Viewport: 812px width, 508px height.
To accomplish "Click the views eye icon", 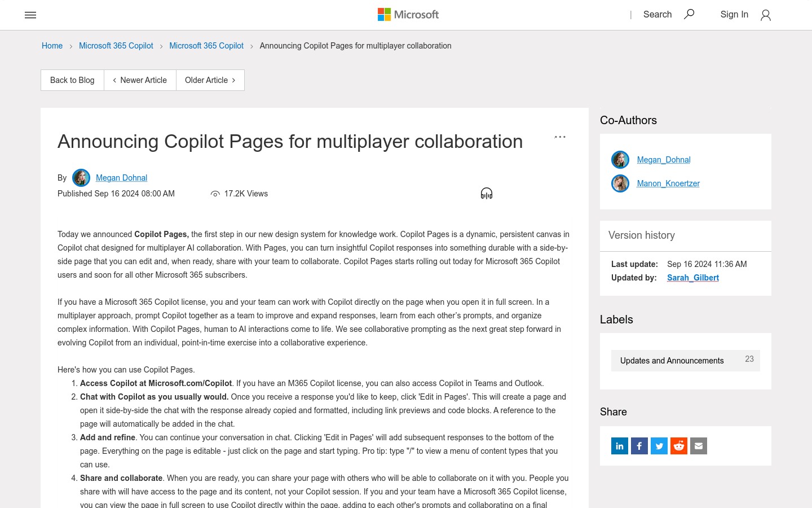I will (215, 194).
